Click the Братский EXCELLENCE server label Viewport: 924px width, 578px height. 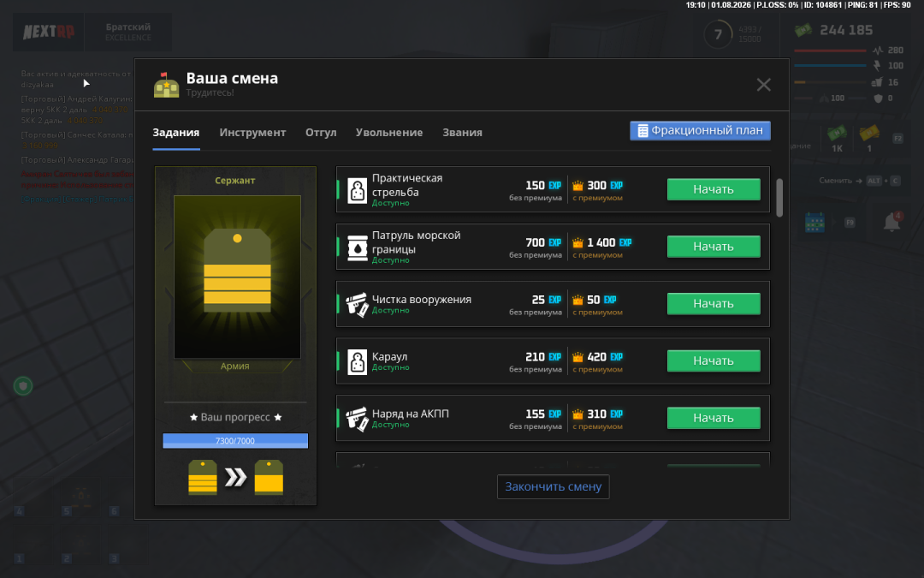[127, 32]
